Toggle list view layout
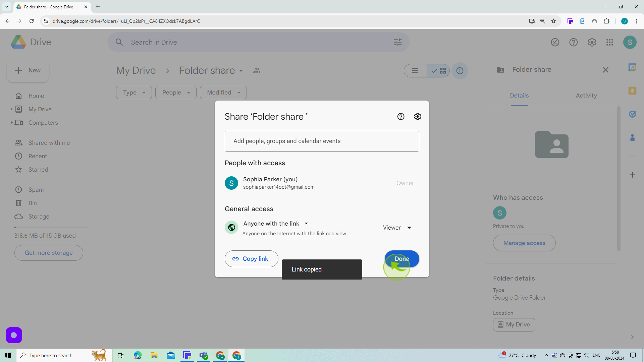 (x=415, y=71)
